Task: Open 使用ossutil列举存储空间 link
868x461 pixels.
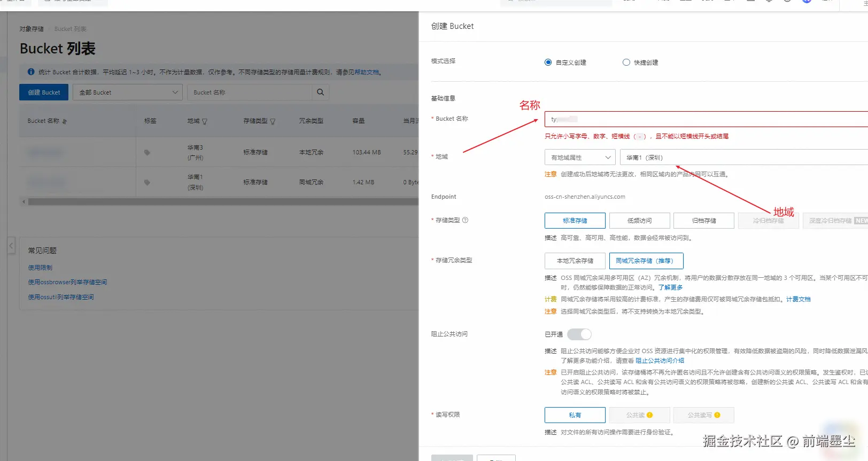Action: coord(61,297)
